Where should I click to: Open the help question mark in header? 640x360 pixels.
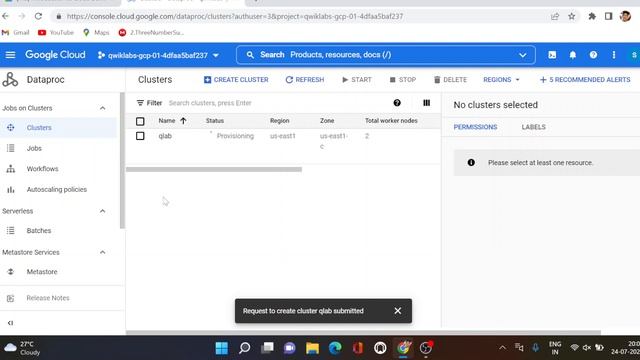[593, 55]
